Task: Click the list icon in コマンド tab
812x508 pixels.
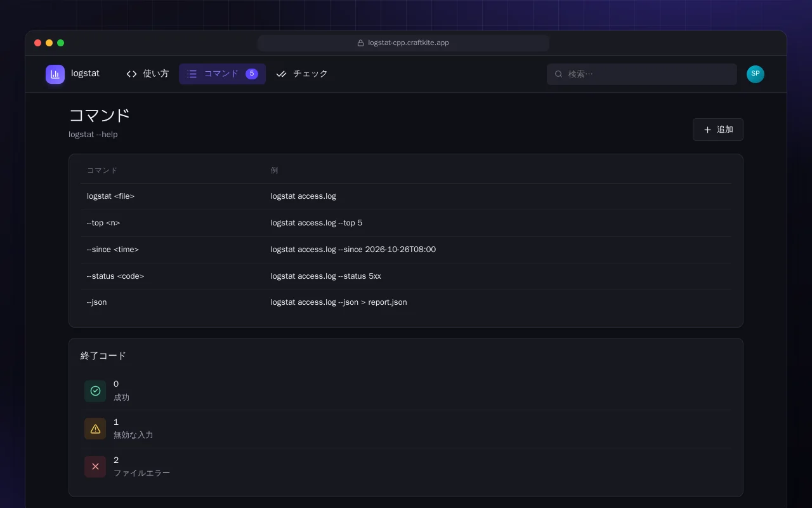Action: tap(192, 74)
